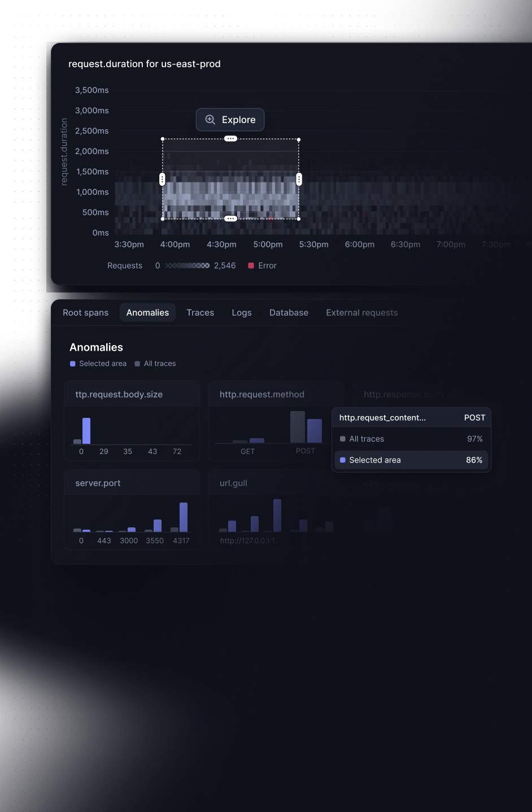Click right edge handle of selection box
Image resolution: width=532 pixels, height=812 pixels.
click(299, 179)
